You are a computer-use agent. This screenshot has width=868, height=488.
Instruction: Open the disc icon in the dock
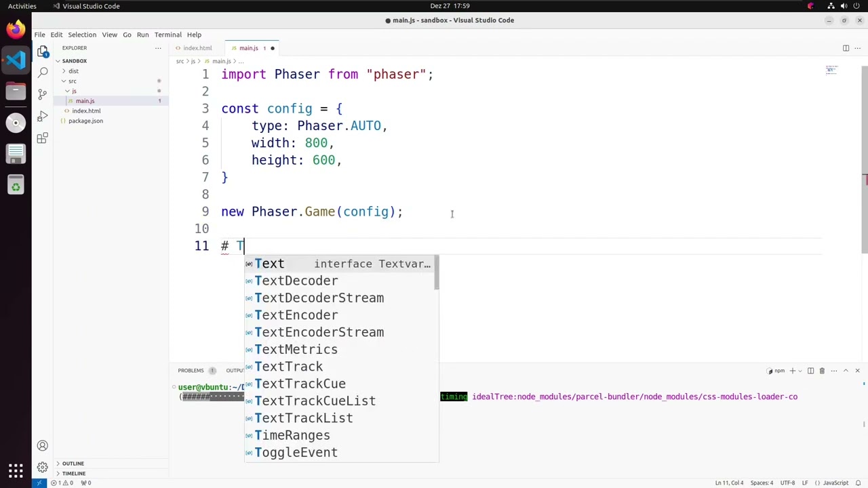point(16,122)
